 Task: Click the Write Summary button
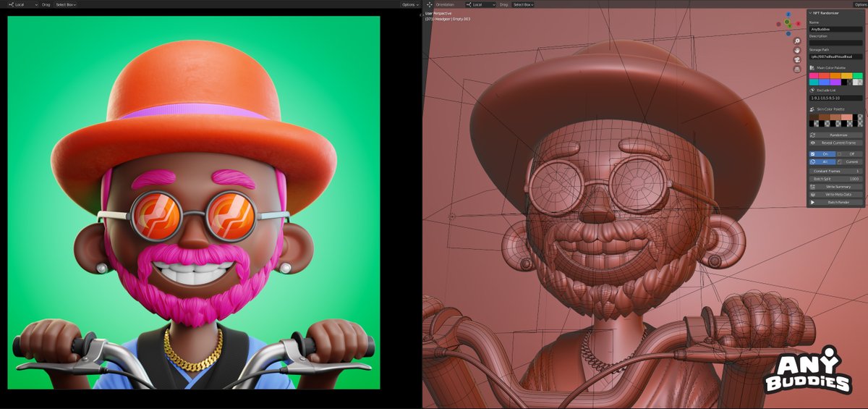pos(836,187)
